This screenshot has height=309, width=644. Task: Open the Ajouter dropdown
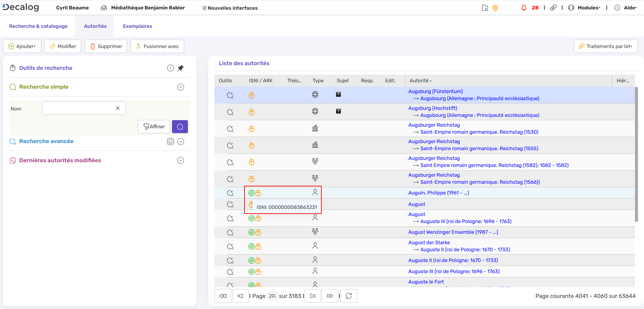pos(22,46)
